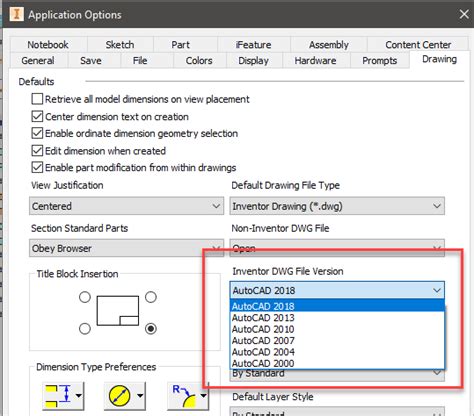Choose AutoCAD 2013 from the version list
474x416 pixels.
point(337,318)
